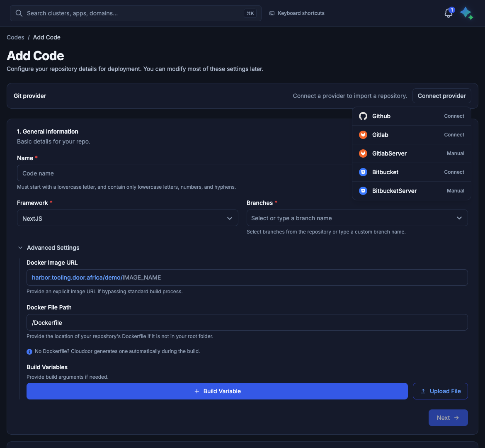Screen dimensions: 485x448
Task: Select Github from provider menu
Action: (x=411, y=116)
